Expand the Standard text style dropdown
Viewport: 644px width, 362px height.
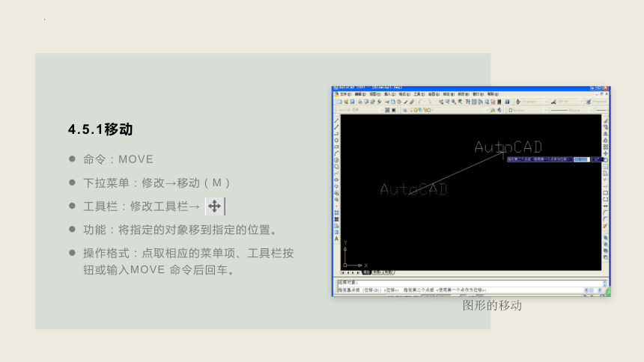[546, 102]
